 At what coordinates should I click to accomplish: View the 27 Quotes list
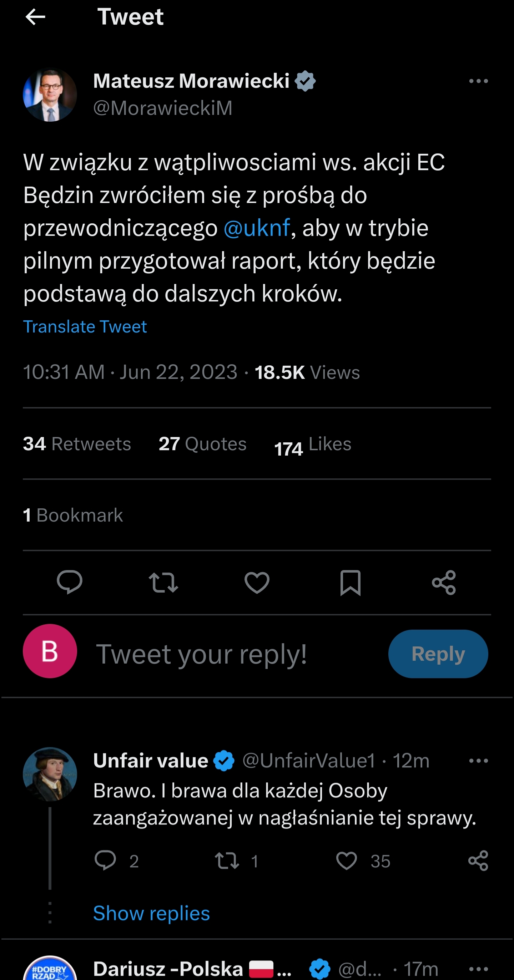coord(202,443)
